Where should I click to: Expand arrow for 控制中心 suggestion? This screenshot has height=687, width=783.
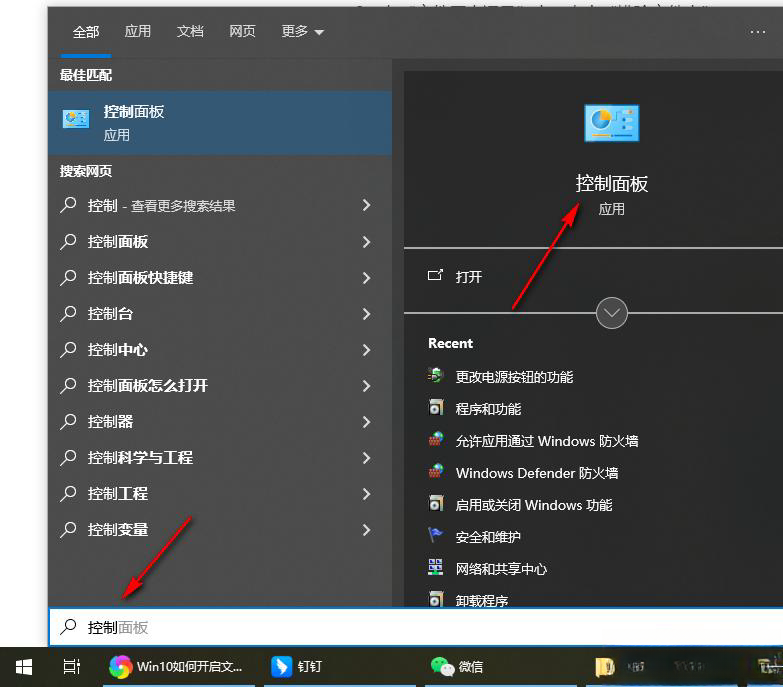pos(367,350)
